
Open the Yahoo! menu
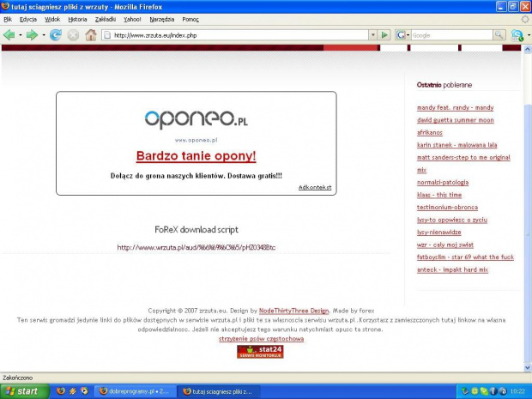pyautogui.click(x=132, y=20)
